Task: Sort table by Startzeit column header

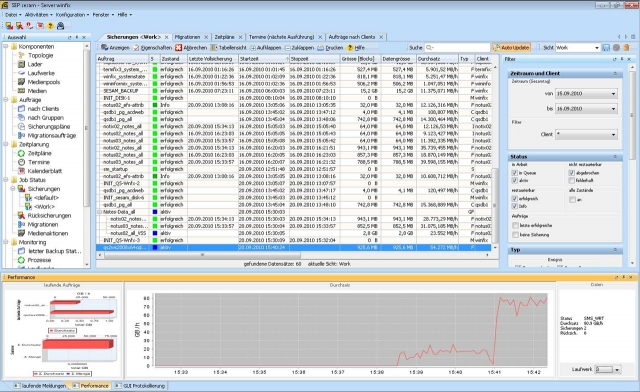Action: pyautogui.click(x=263, y=59)
